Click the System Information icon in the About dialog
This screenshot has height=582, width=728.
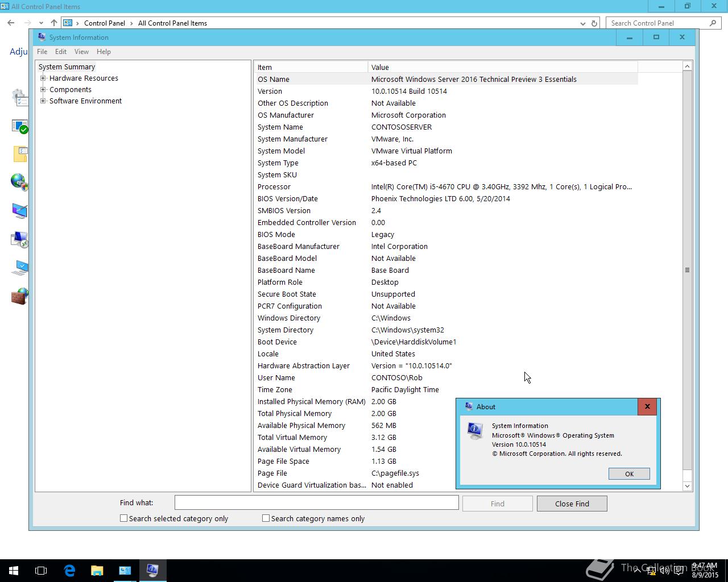click(475, 431)
